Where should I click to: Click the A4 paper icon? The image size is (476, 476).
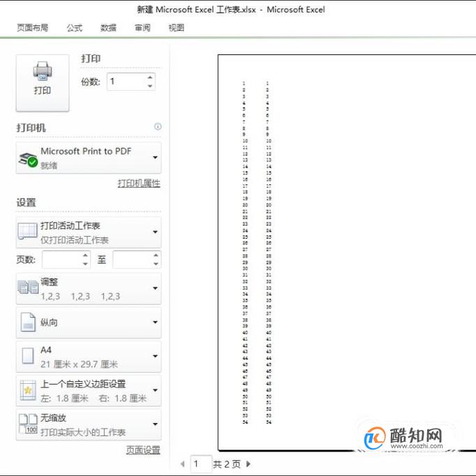(x=28, y=356)
